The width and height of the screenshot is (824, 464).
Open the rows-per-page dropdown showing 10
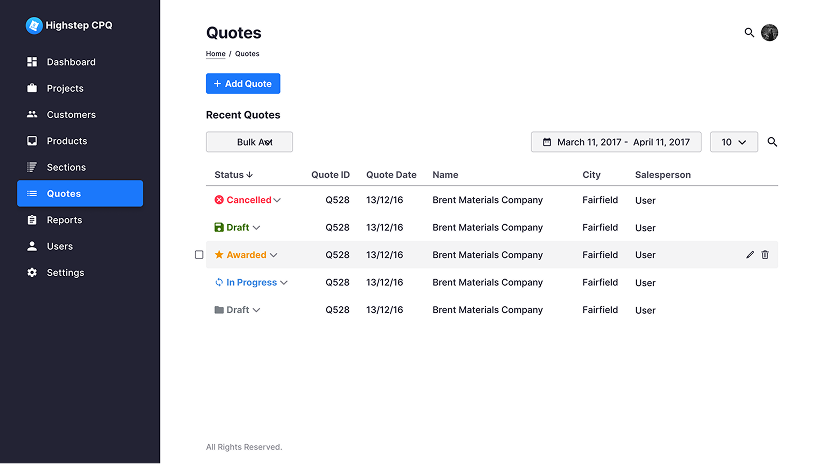coord(734,142)
